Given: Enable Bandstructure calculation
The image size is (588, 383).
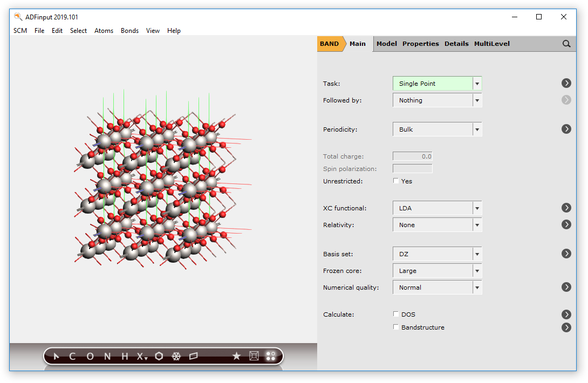Looking at the screenshot, I should coord(396,327).
